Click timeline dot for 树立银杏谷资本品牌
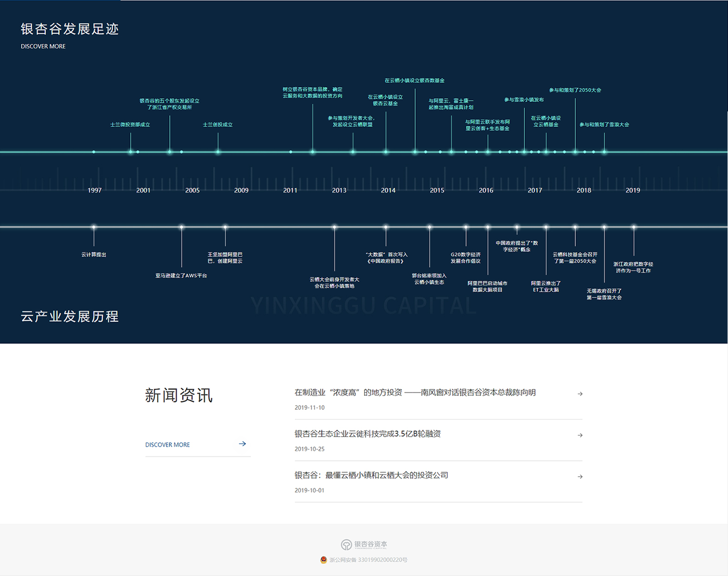 [312, 152]
